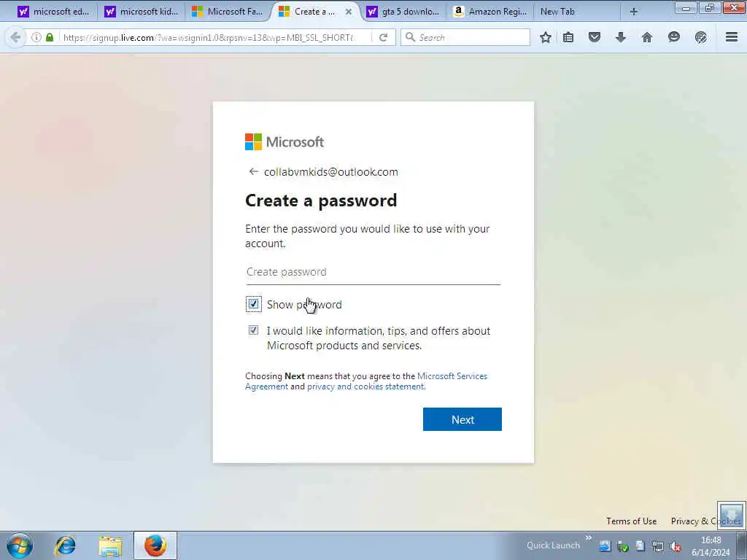Click the Show desktop strip
The height and width of the screenshot is (560, 747).
point(742,545)
